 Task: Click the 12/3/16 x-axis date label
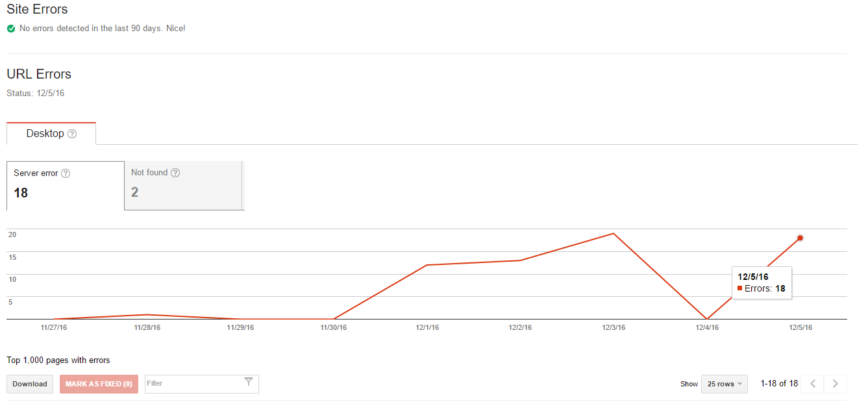(614, 328)
